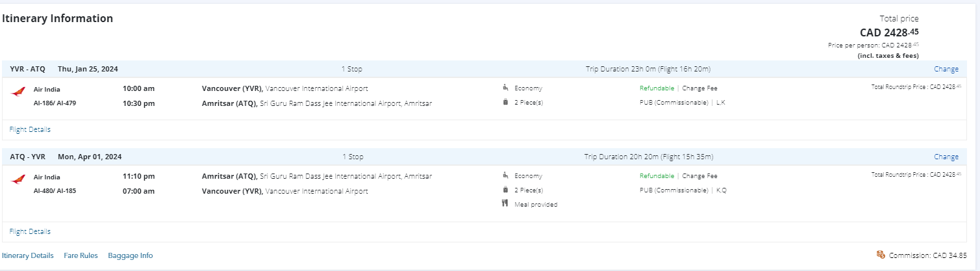Click the Commission coins icon
Viewport: 980px width, 271px height.
pos(881,255)
